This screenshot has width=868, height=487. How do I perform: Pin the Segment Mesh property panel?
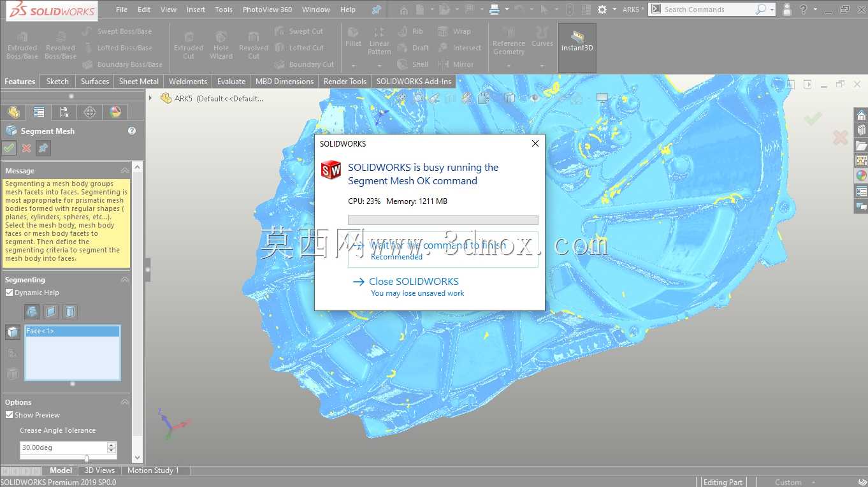point(43,148)
